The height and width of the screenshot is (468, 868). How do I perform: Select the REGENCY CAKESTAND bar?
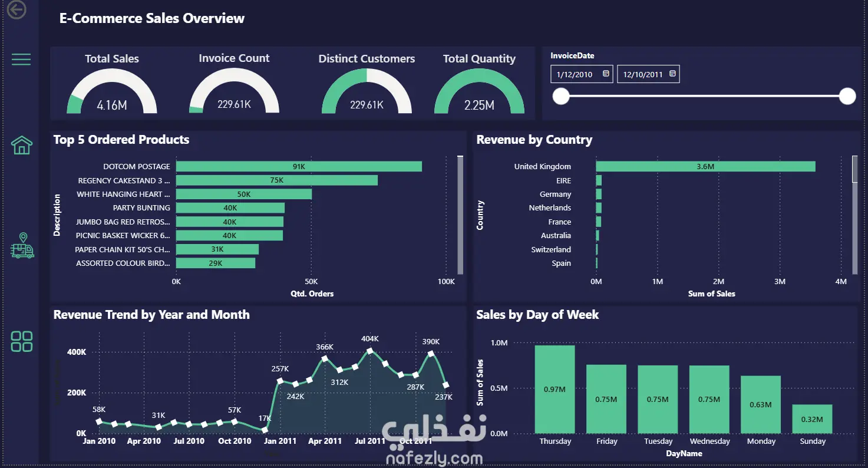tap(277, 180)
